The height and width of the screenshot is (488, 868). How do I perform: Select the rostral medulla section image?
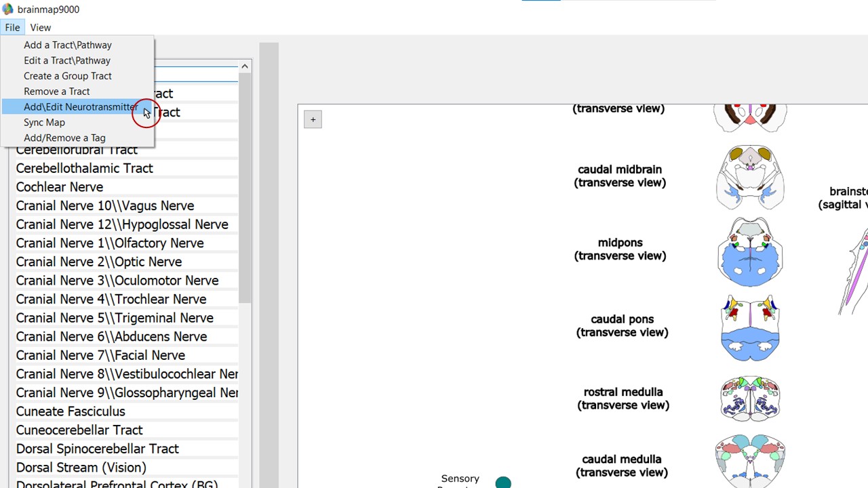pos(750,399)
